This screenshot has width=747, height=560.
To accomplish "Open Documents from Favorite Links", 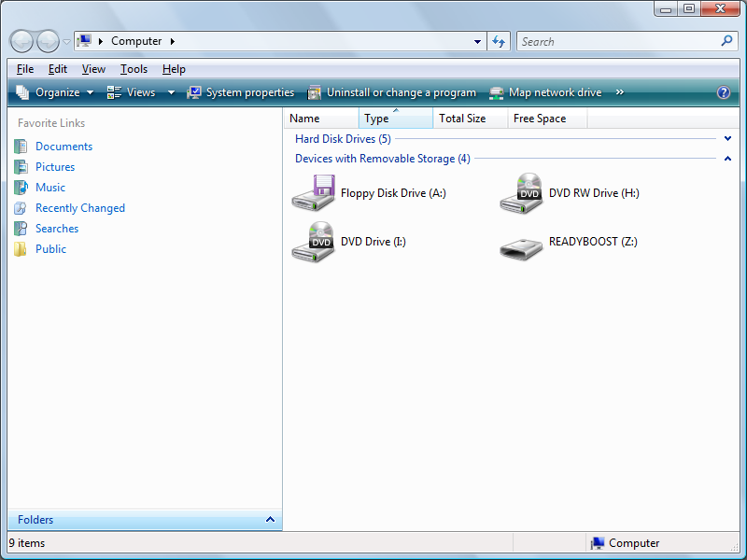I will pyautogui.click(x=65, y=146).
